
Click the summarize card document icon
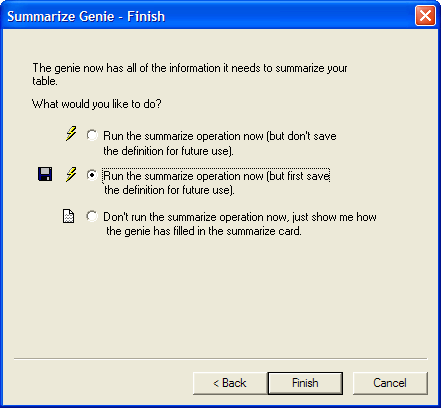pos(69,216)
